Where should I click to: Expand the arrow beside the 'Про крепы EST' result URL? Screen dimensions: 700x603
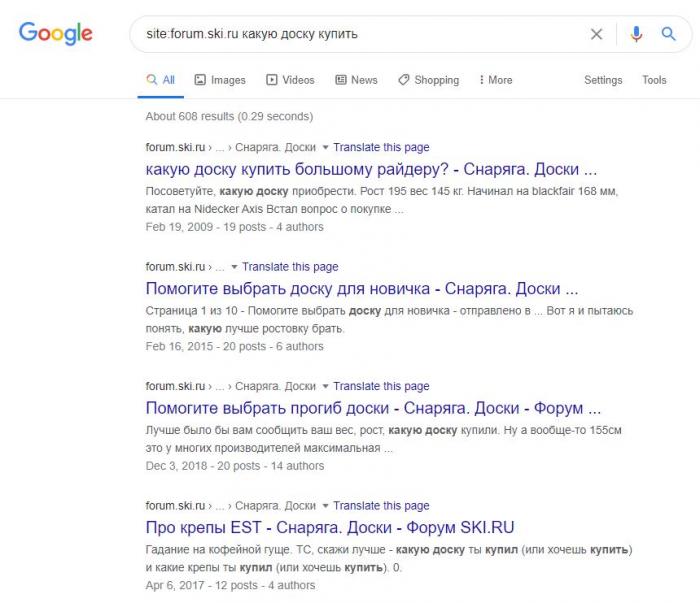click(325, 506)
